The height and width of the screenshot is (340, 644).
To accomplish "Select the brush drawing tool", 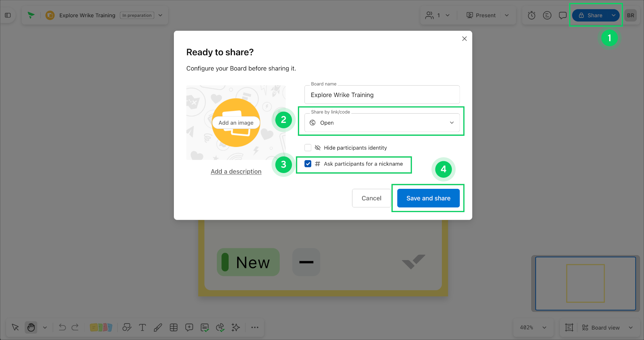I will (158, 327).
